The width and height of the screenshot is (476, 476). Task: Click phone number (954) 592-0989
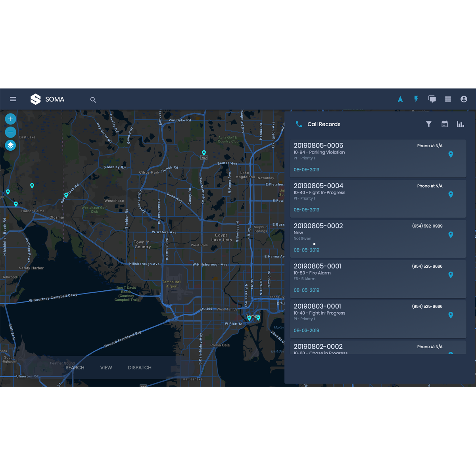pyautogui.click(x=427, y=226)
